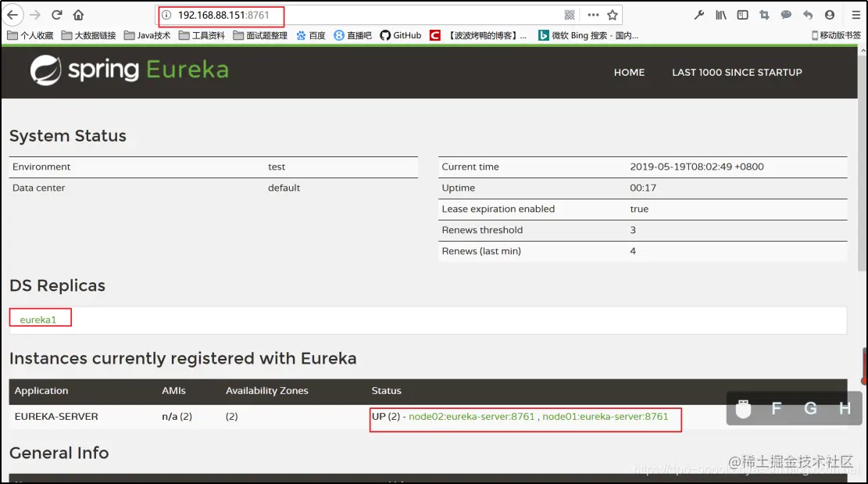Click the n/a (2) AMIs cell
Screen dimensions: 868x484
[x=177, y=417]
